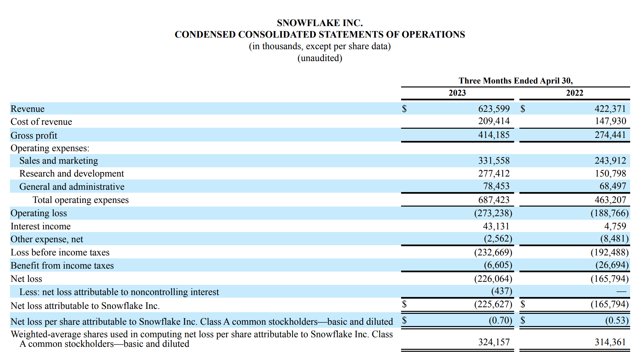Click Research and development 2023 value 277,412
Viewport: 644px width, 363px height.
[494, 173]
